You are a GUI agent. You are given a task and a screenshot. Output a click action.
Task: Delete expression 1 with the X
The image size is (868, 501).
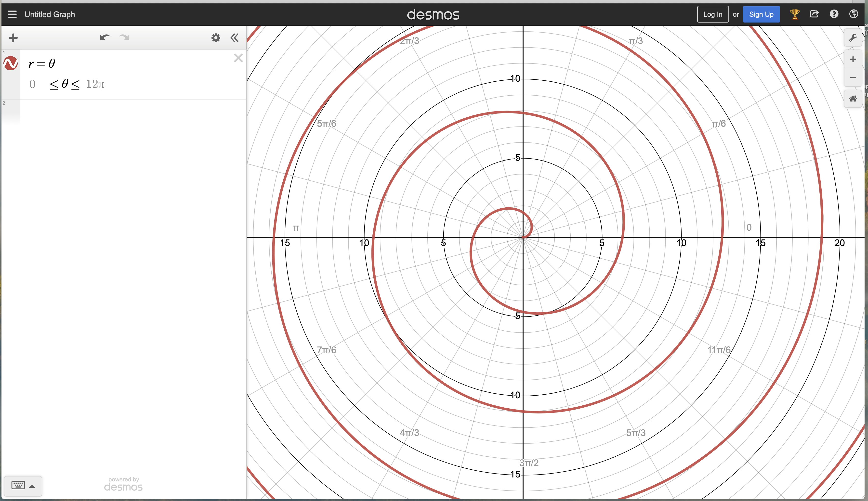point(238,58)
